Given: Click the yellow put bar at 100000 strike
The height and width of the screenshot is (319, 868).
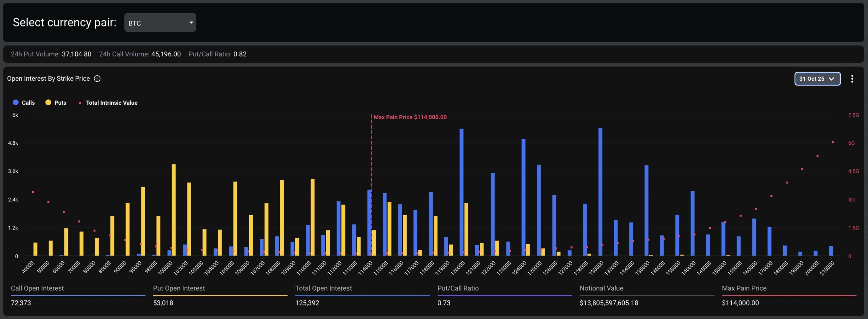Looking at the screenshot, I should (174, 210).
